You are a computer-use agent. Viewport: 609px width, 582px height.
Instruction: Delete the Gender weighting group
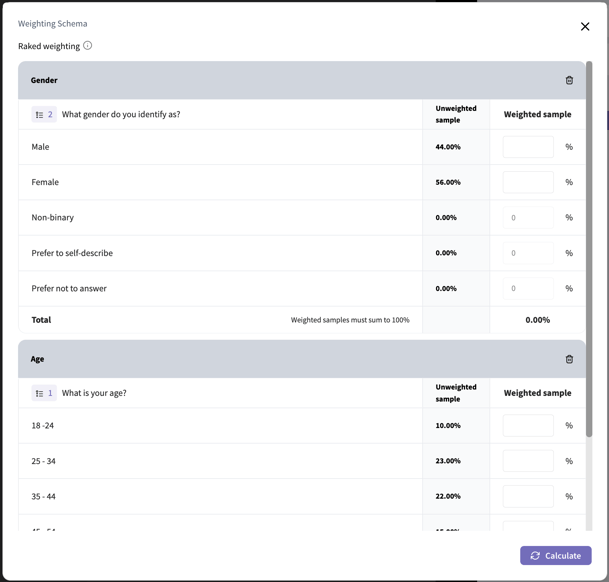(x=569, y=80)
